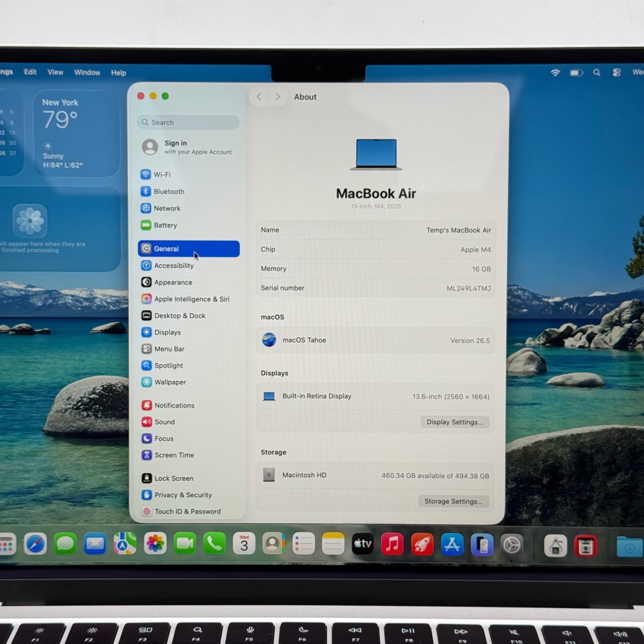Select Focus in the sidebar

point(189,438)
